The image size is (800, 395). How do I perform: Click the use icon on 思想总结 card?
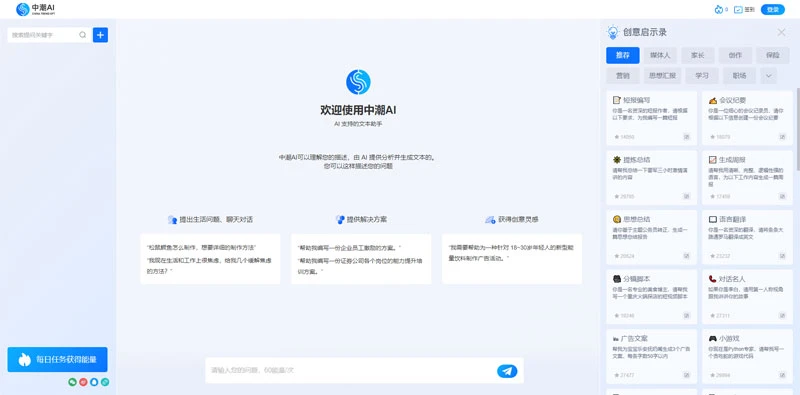[x=687, y=256]
